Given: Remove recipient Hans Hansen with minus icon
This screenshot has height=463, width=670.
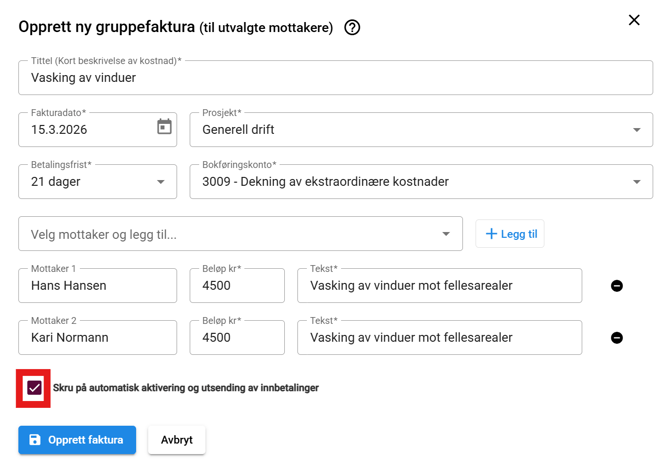Looking at the screenshot, I should [x=617, y=286].
